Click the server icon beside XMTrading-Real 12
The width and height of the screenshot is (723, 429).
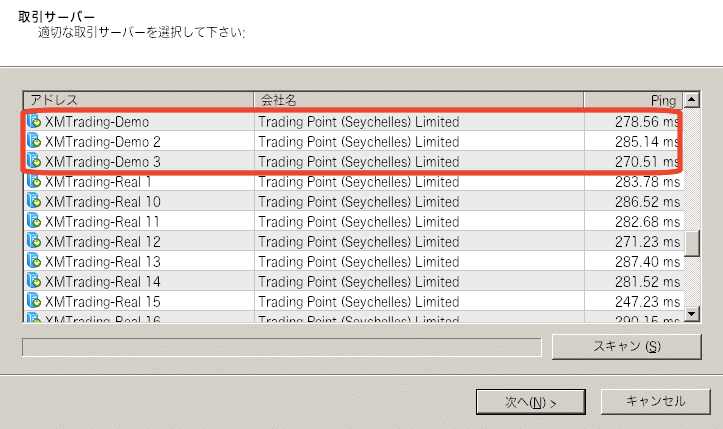point(34,241)
